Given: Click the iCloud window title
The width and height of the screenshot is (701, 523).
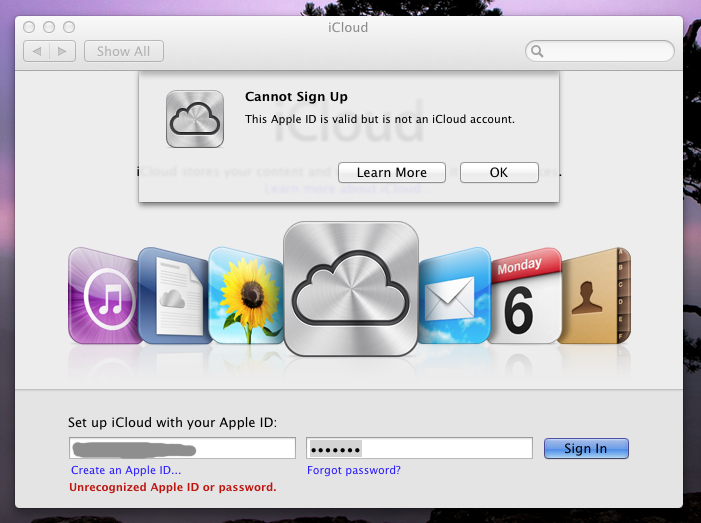Looking at the screenshot, I should [x=348, y=28].
